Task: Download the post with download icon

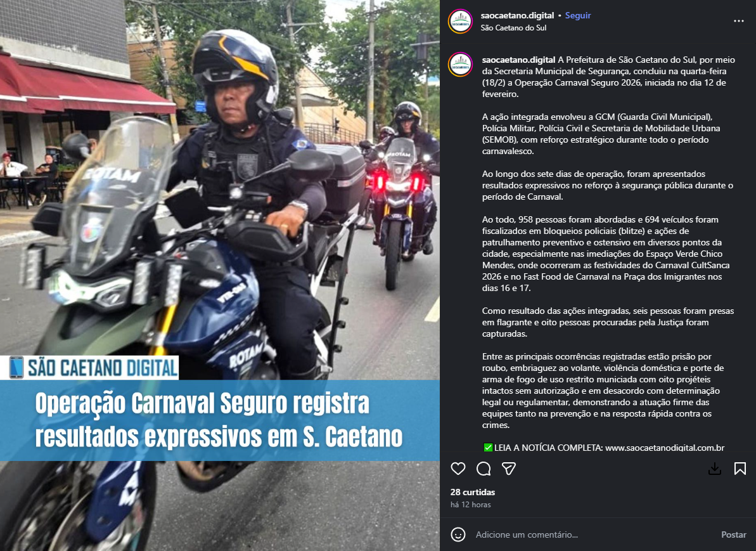Action: click(x=715, y=469)
